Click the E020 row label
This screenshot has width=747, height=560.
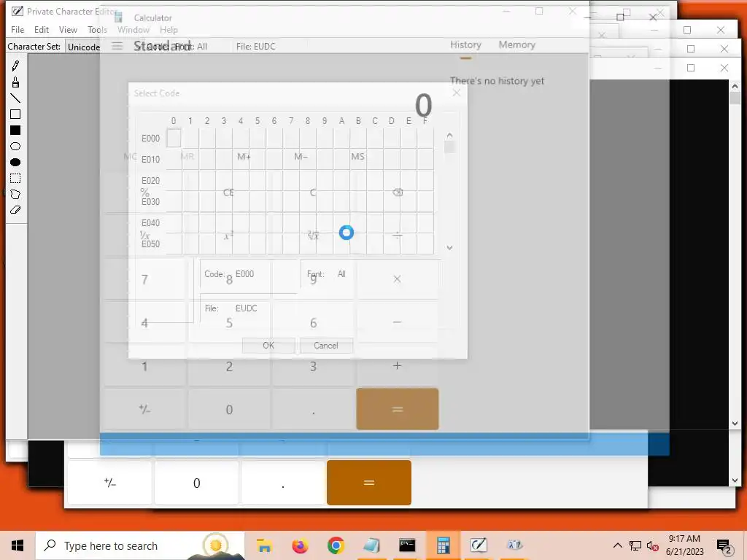tap(150, 181)
